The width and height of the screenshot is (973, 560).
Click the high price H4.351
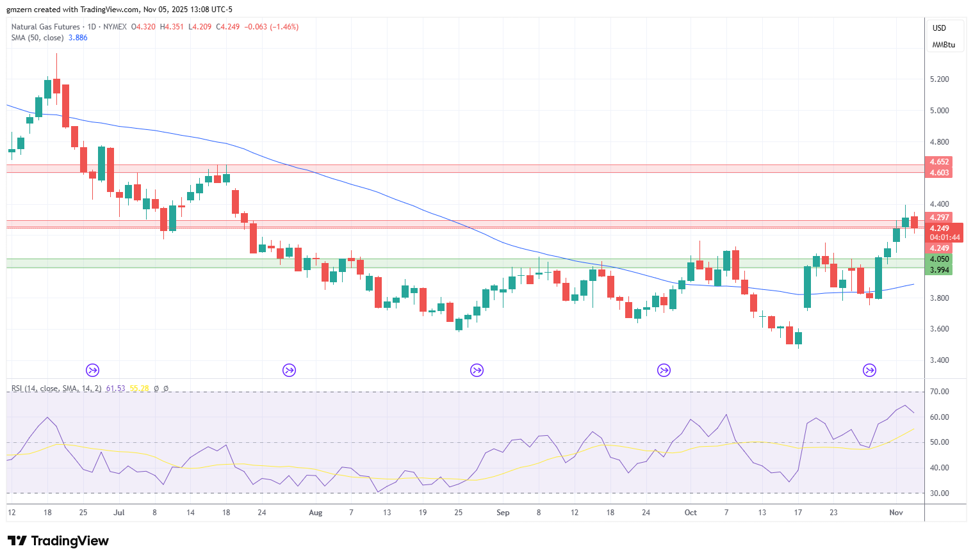coord(172,27)
